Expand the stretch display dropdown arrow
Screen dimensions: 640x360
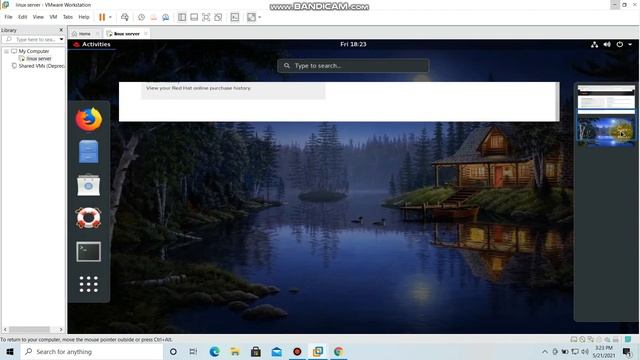tap(260, 17)
